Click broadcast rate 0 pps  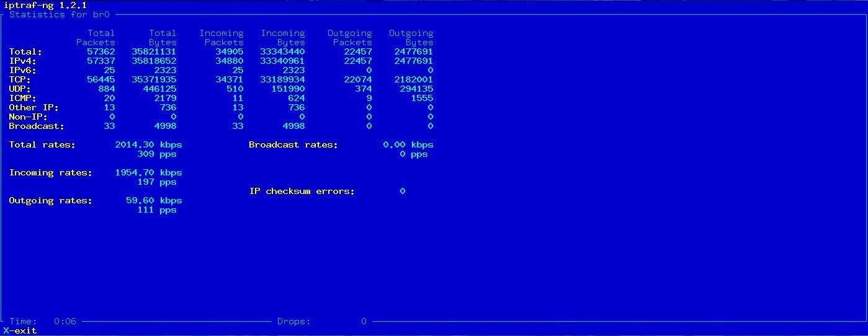pos(414,154)
